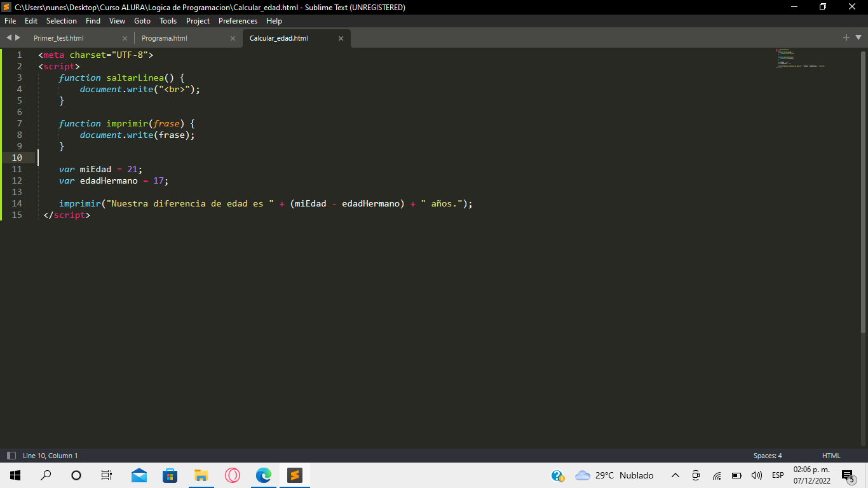Add a new tab with plus icon

(846, 37)
